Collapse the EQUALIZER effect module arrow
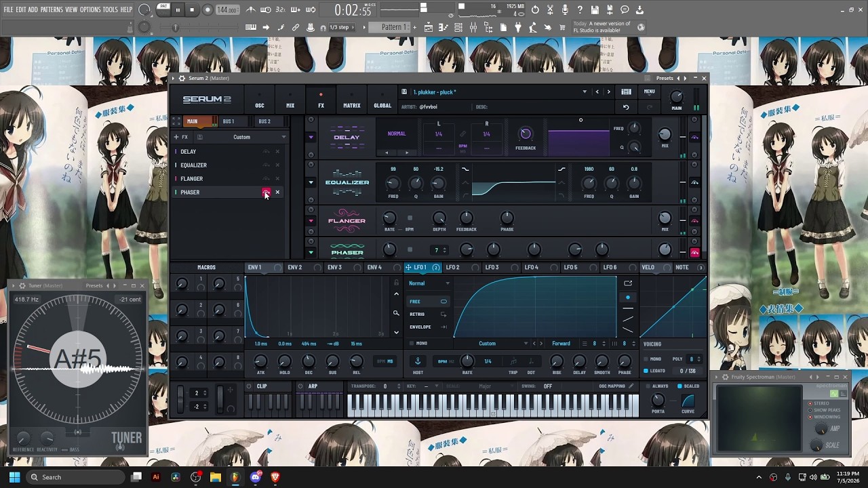The image size is (868, 488). click(311, 182)
